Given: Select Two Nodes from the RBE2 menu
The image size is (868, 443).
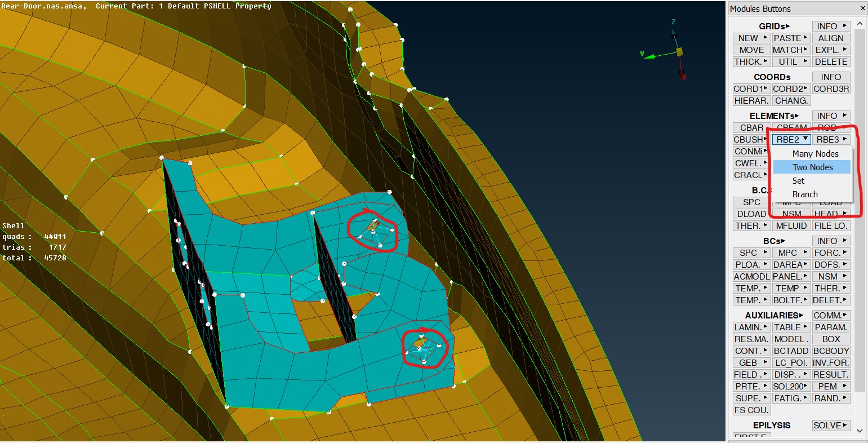Looking at the screenshot, I should (x=812, y=167).
